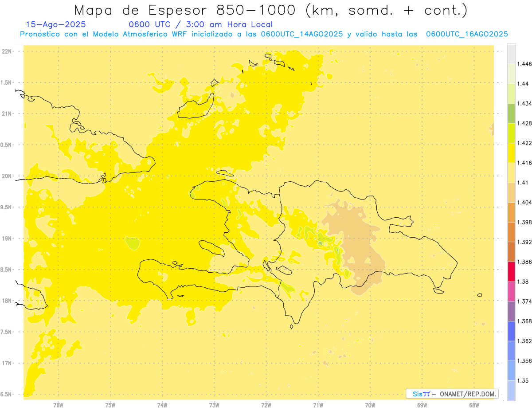Select the '1.428' color scale value
The height and width of the screenshot is (411, 532).
click(x=525, y=123)
